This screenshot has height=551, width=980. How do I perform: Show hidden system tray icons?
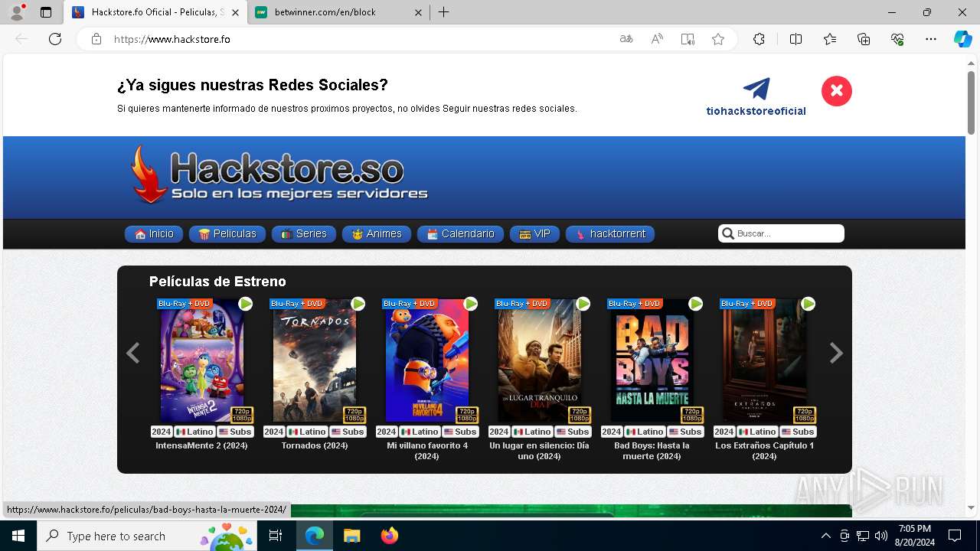[x=825, y=536]
